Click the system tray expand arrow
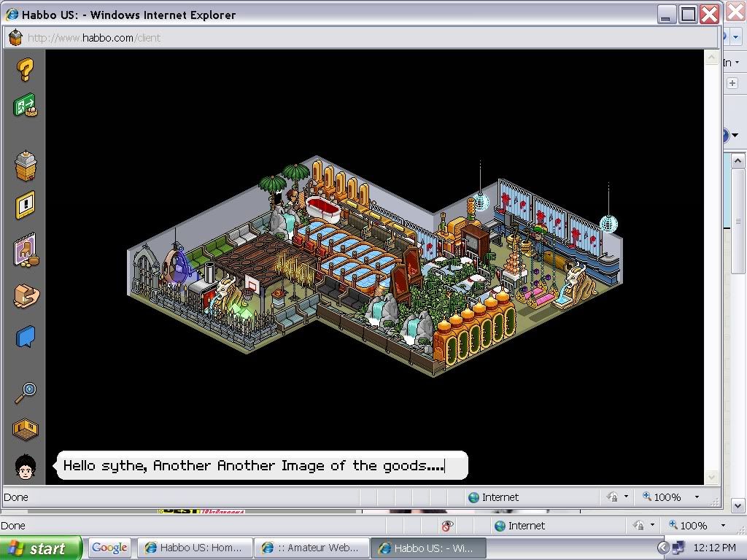747x560 pixels. [x=663, y=548]
